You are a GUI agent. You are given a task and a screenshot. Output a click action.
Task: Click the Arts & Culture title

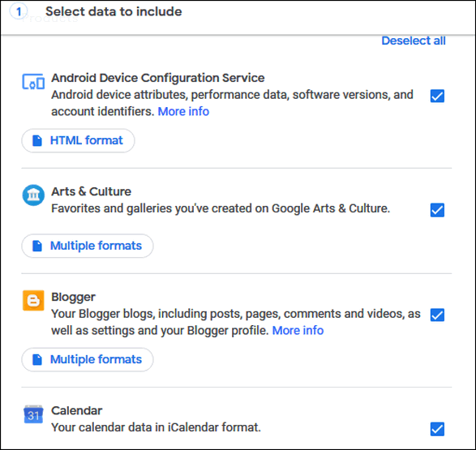91,191
